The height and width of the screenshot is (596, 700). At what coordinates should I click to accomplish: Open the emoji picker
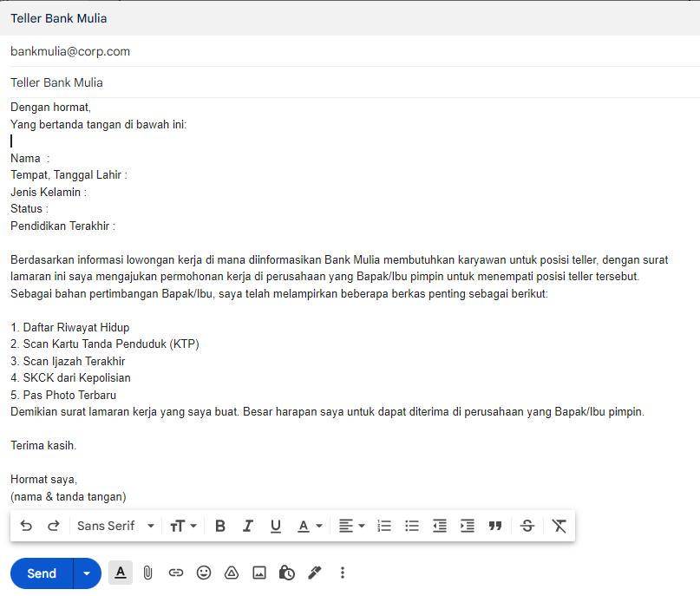[x=204, y=573]
